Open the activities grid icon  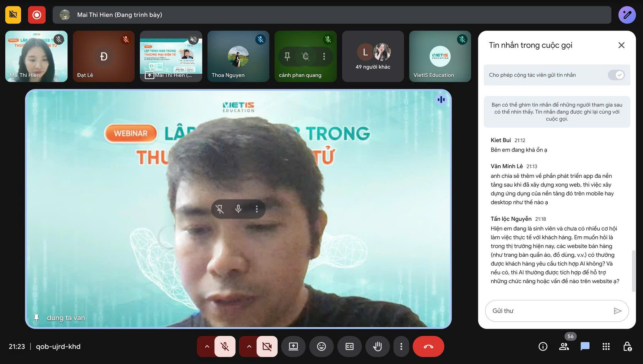(x=606, y=346)
